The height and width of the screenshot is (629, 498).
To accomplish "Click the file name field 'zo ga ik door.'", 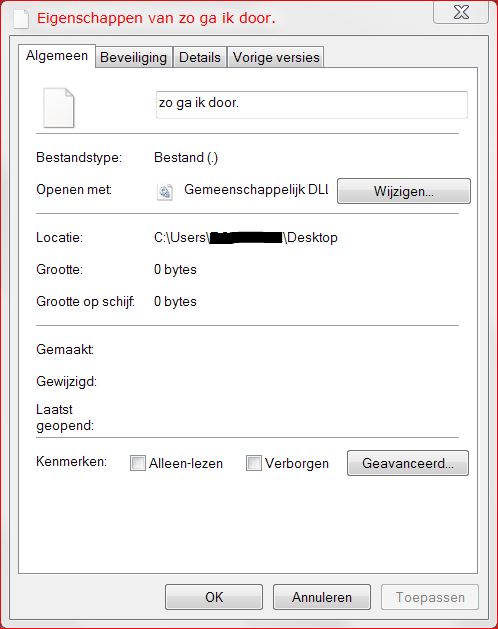I will (x=311, y=105).
